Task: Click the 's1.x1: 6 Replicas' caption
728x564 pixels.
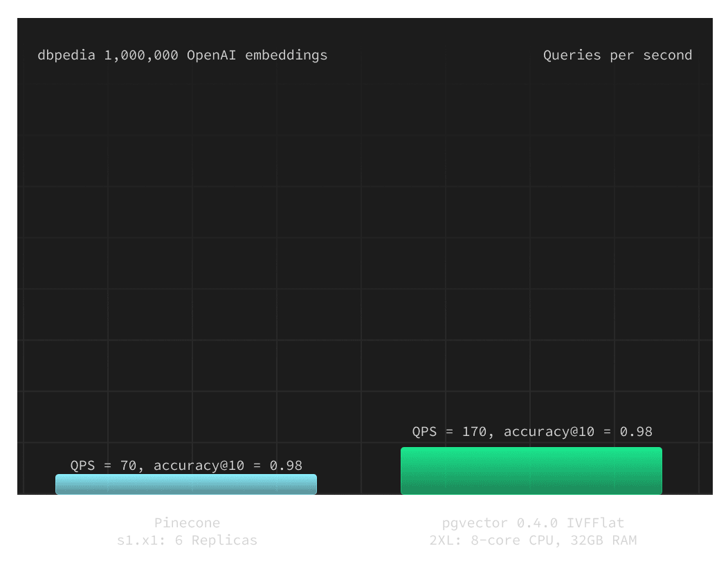Action: (x=187, y=540)
